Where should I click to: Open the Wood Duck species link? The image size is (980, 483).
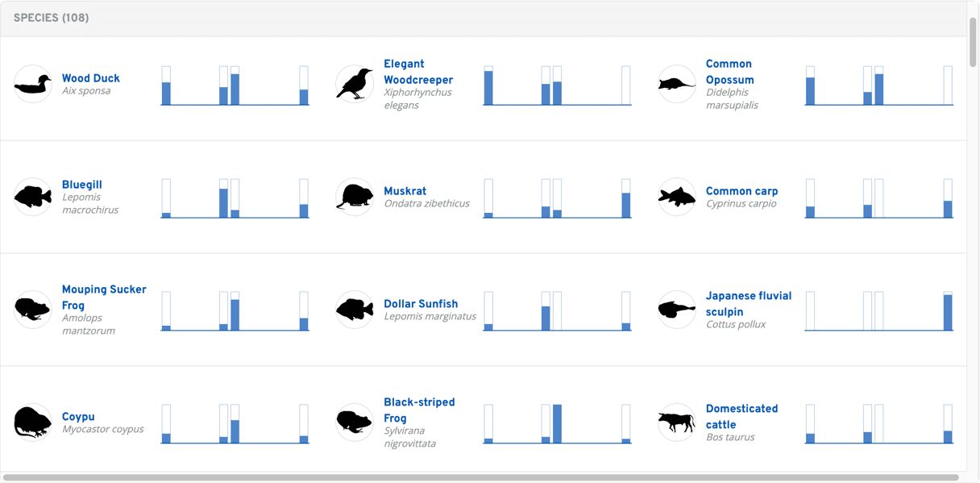point(90,78)
